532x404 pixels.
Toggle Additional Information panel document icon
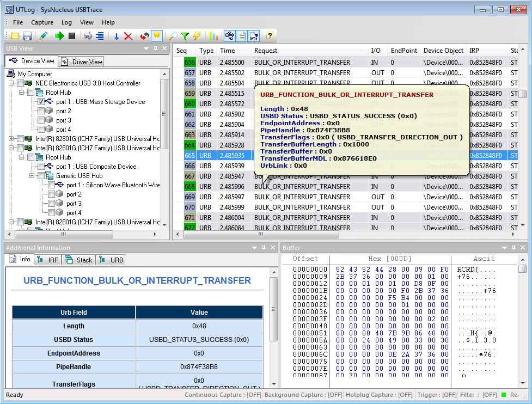(x=242, y=36)
